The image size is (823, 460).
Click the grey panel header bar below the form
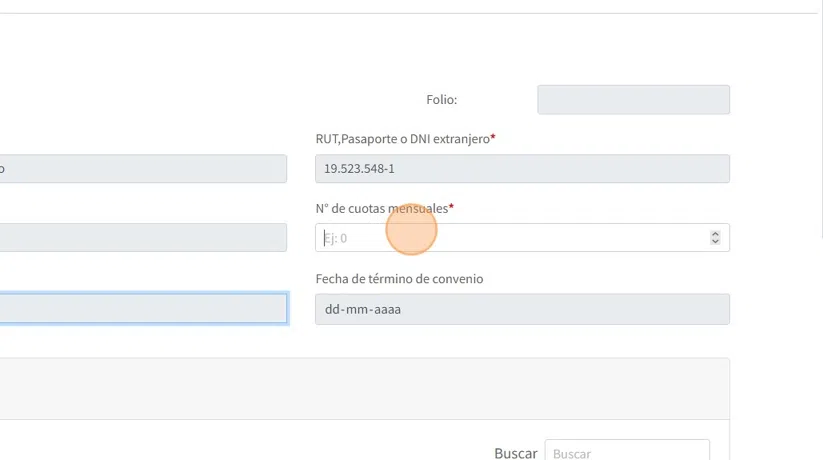364,388
